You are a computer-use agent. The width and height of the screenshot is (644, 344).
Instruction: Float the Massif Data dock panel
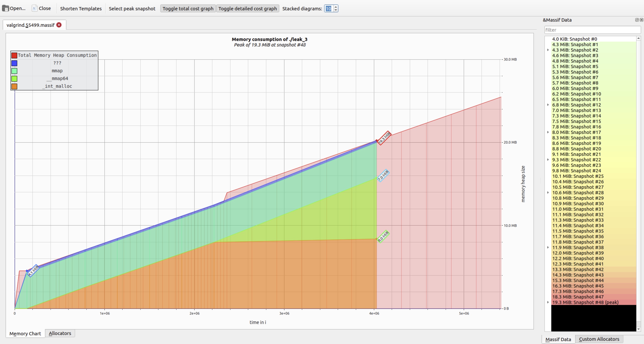pyautogui.click(x=637, y=20)
